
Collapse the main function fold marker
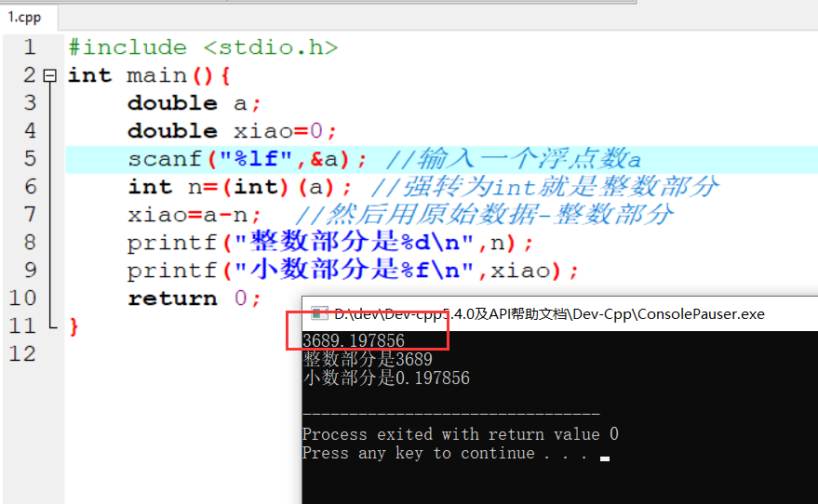tap(49, 76)
